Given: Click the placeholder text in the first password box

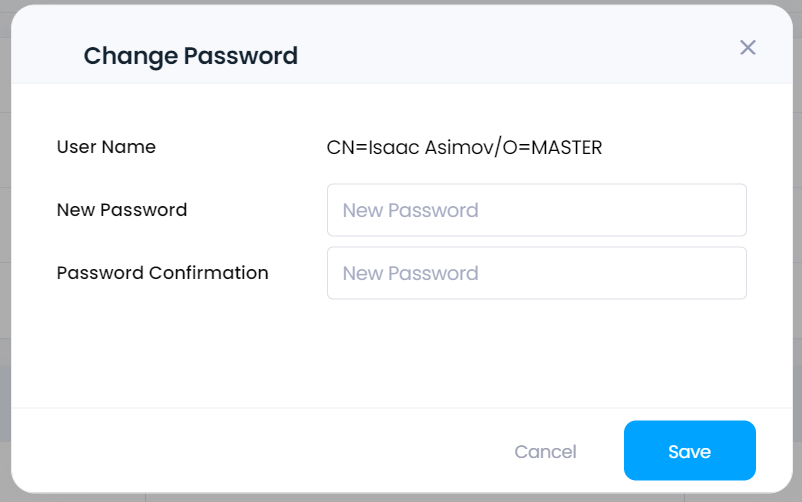Looking at the screenshot, I should 410,210.
